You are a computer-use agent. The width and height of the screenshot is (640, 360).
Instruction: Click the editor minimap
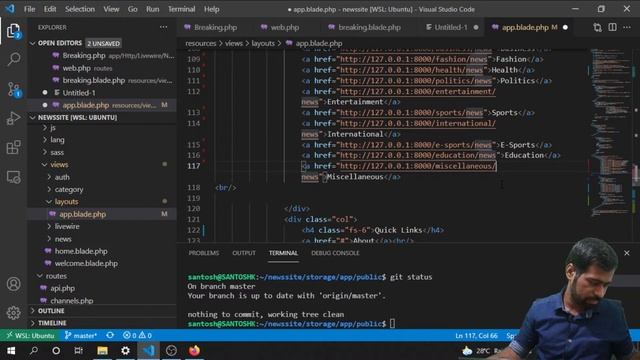(x=611, y=133)
